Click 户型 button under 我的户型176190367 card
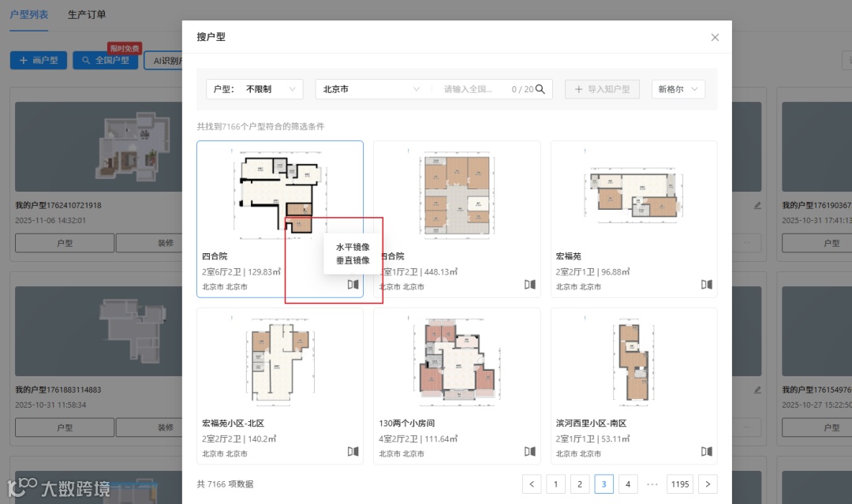The image size is (852, 504). click(x=816, y=243)
